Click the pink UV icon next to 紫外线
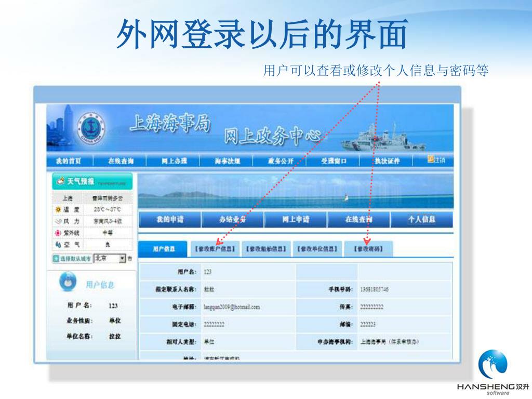This screenshot has height=399, width=532. [x=58, y=233]
